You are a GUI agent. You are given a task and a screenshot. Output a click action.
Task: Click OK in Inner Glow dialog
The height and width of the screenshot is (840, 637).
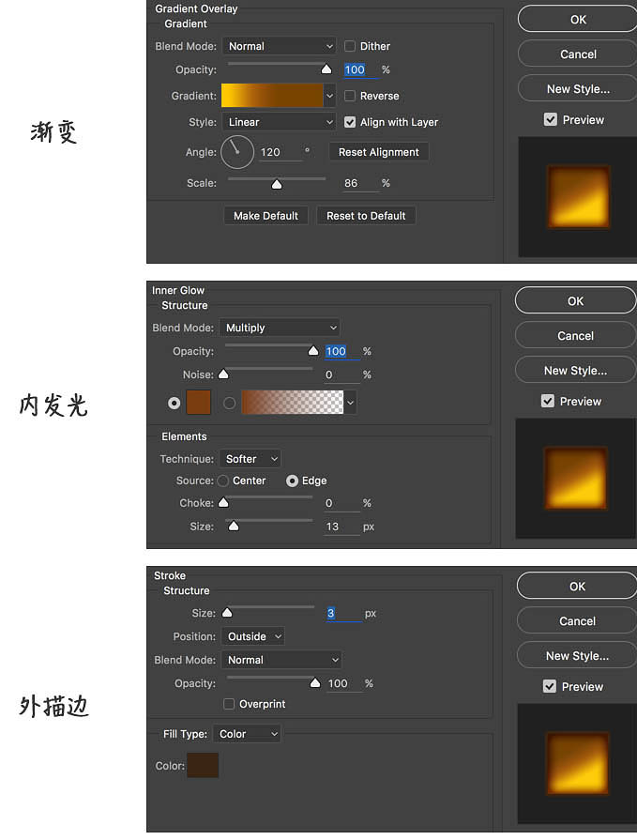point(575,301)
